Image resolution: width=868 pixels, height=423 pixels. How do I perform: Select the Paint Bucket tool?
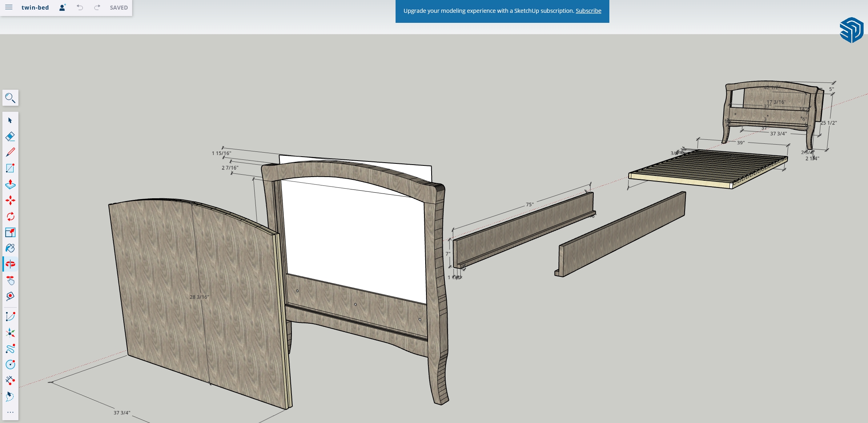coord(10,248)
